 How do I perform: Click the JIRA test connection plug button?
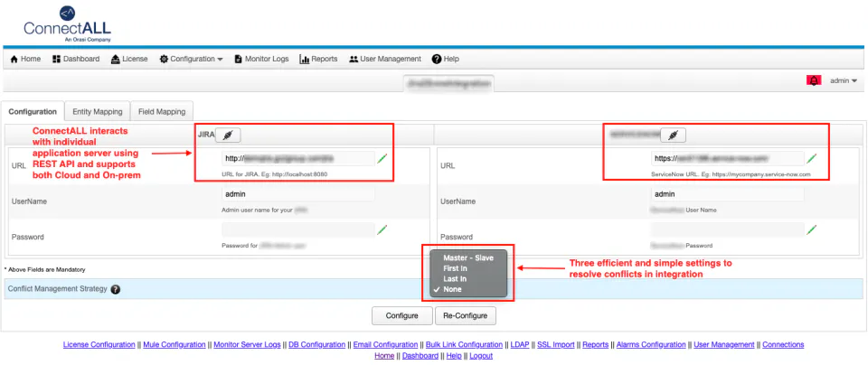click(228, 135)
